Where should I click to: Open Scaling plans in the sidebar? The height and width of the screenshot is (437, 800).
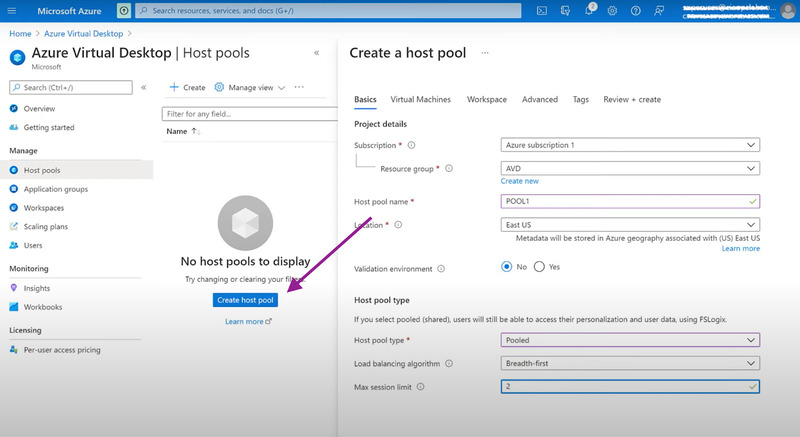click(x=45, y=226)
